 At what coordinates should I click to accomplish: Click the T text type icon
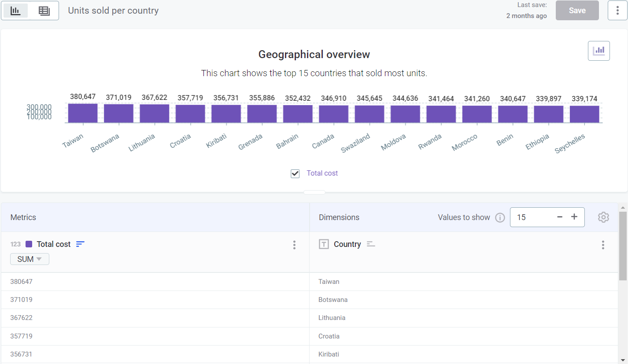pos(324,244)
